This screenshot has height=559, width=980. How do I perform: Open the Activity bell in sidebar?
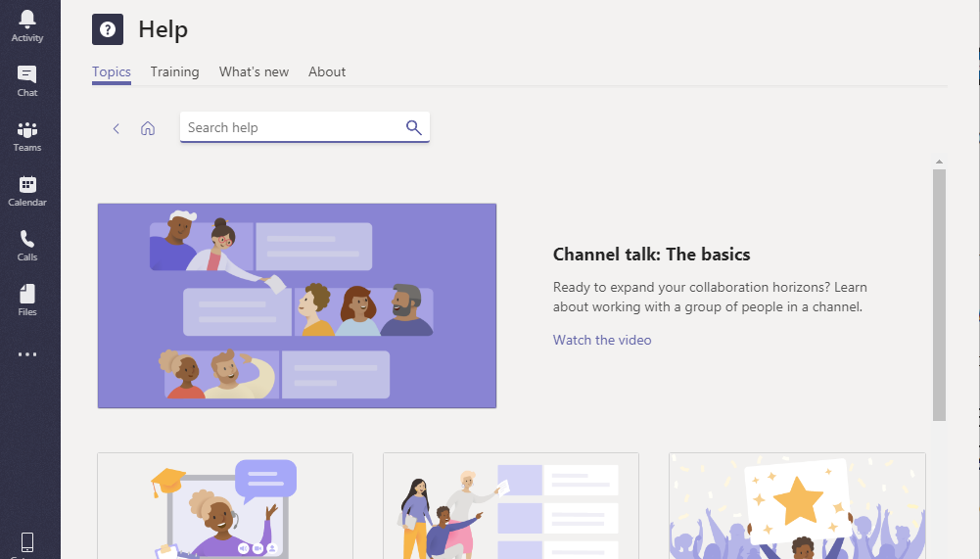point(26,26)
